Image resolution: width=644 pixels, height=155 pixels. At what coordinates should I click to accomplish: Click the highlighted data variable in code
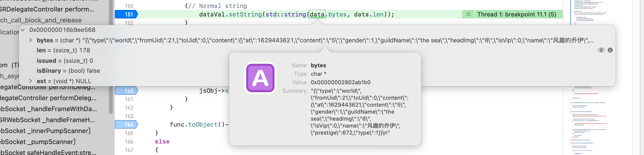point(317,14)
